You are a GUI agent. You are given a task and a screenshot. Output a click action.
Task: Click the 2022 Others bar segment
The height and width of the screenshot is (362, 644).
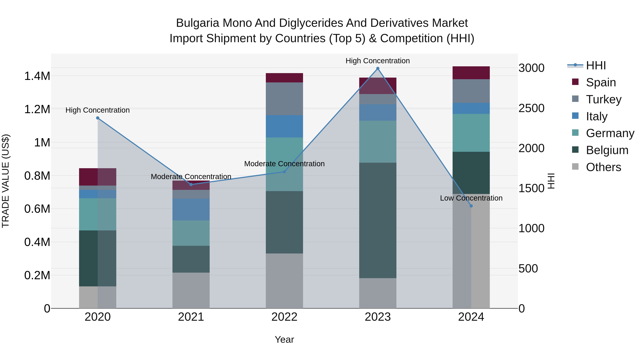284,281
